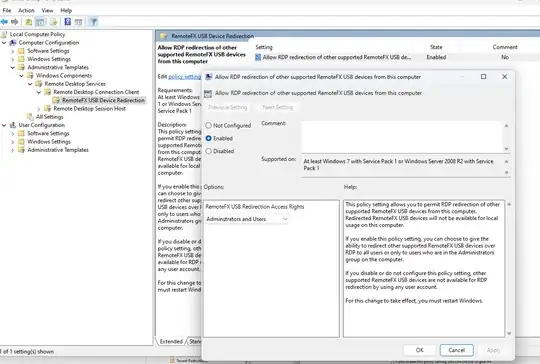This screenshot has width=540, height=364.
Task: Click the Help text scrollbar down arrow
Action: coord(509,333)
